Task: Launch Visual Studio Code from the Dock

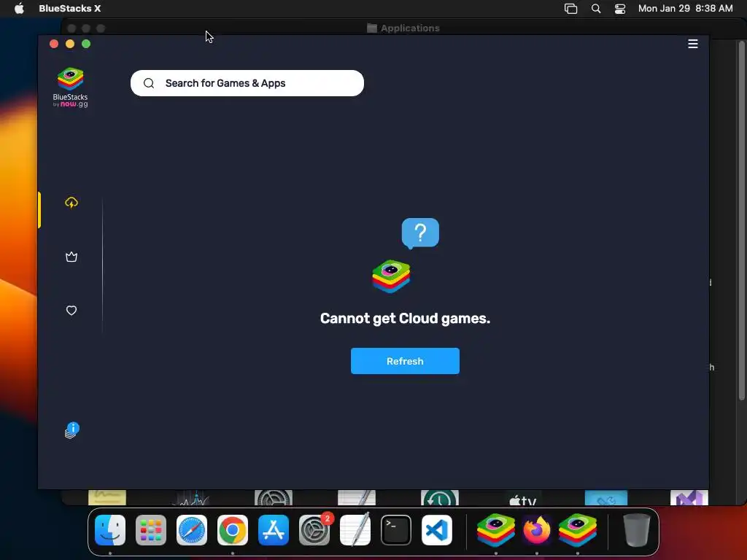Action: [x=437, y=530]
